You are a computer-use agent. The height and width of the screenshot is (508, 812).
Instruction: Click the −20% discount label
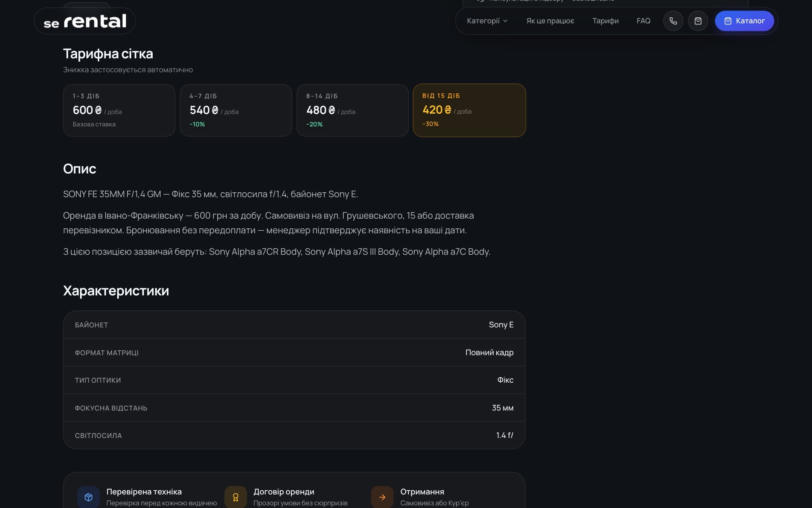[314, 124]
